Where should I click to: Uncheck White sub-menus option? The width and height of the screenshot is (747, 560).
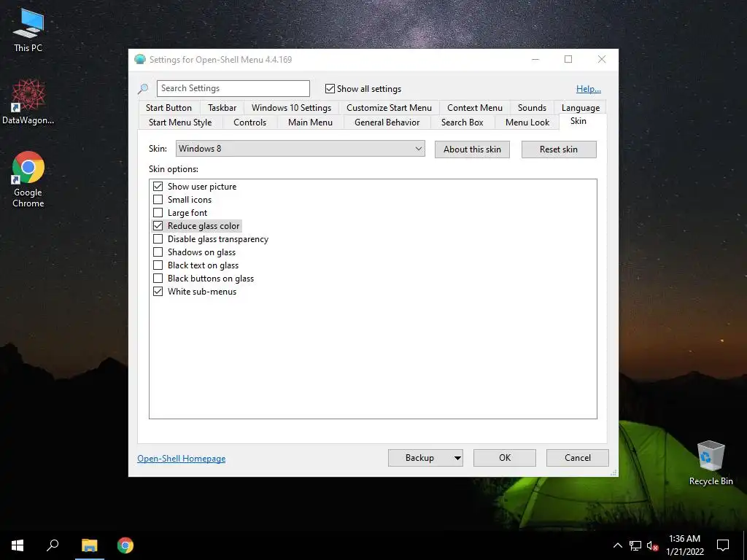pos(158,292)
